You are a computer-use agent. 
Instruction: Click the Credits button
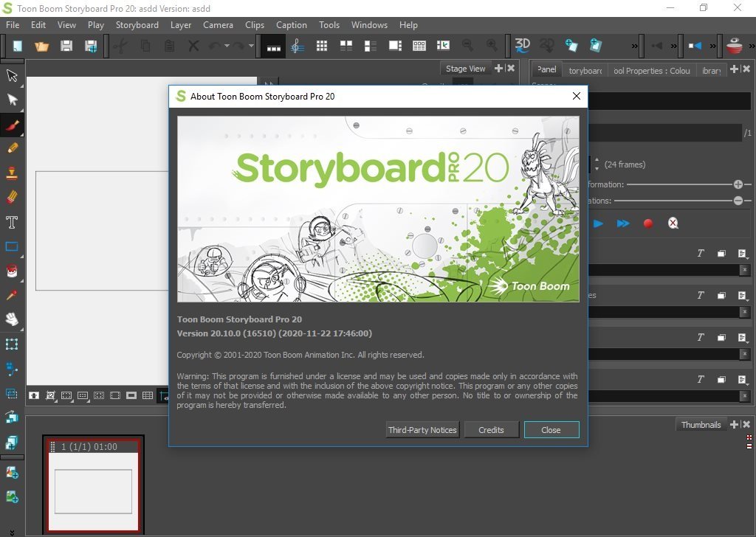pos(491,429)
